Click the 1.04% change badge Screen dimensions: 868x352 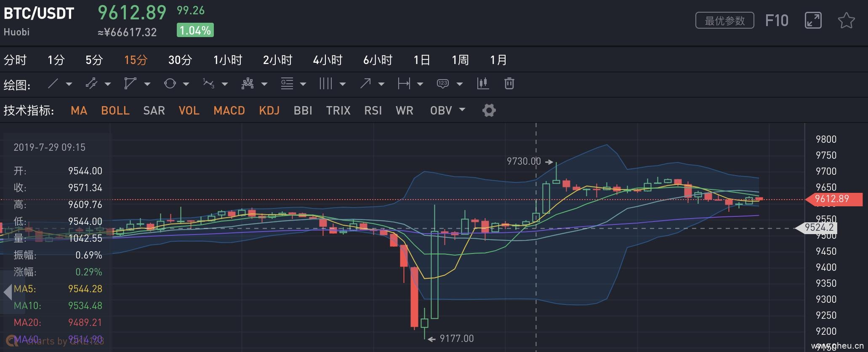point(195,30)
